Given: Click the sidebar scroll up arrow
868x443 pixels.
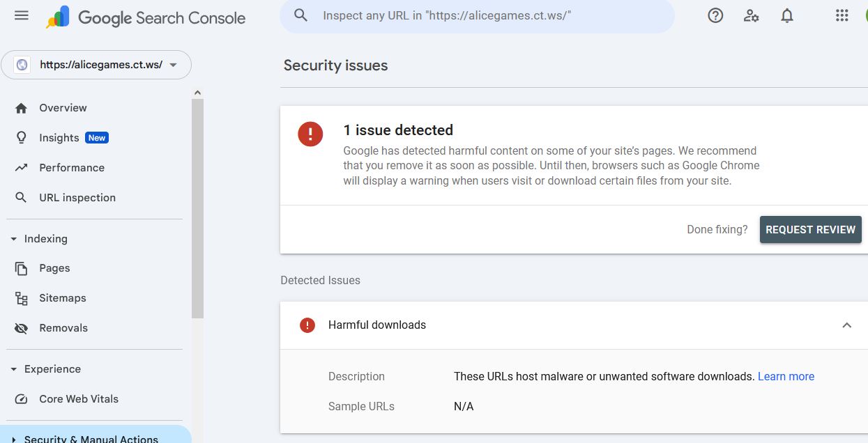Looking at the screenshot, I should point(197,93).
